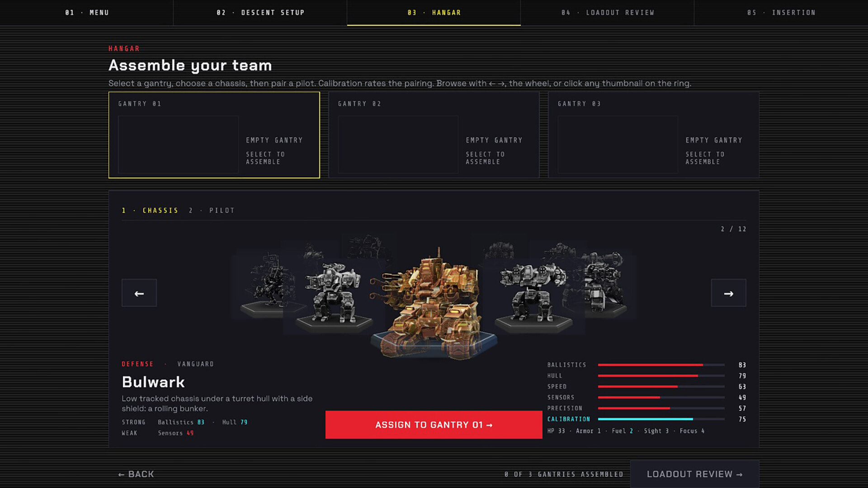
Task: Click the strong 'Ballistics 83' entry
Action: click(181, 422)
